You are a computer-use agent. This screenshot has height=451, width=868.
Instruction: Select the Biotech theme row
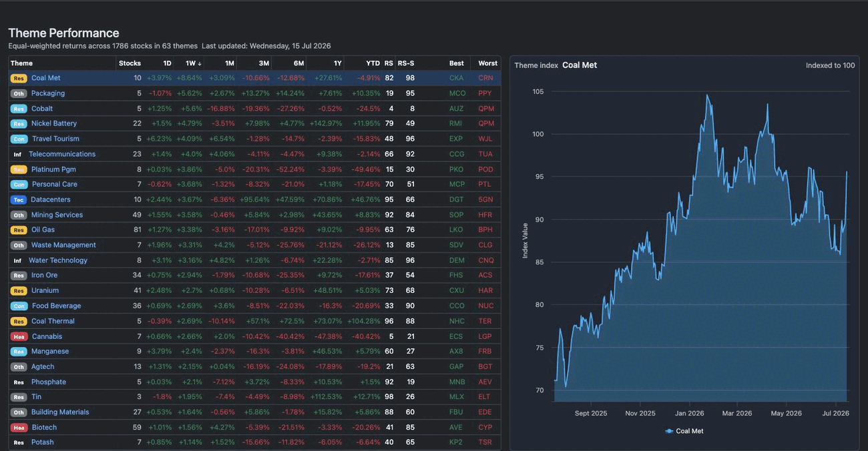tap(254, 427)
